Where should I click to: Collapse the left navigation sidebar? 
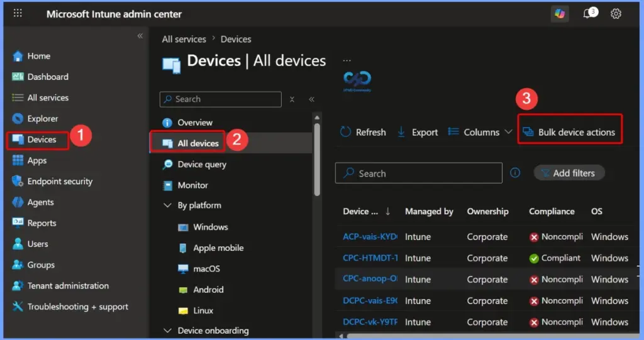click(x=140, y=36)
